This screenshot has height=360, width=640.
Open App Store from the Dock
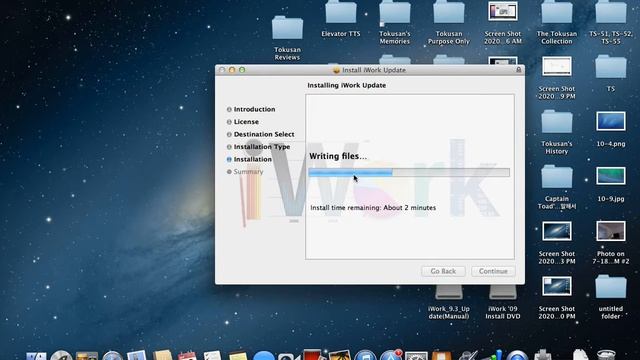(391, 356)
